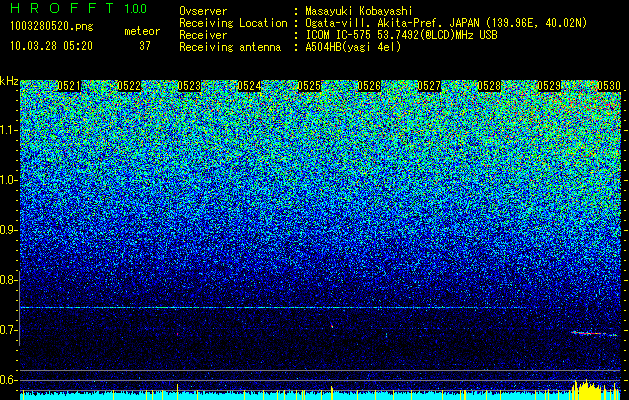Click the 'Receiving Location' label
The image size is (629, 400).
[233, 23]
